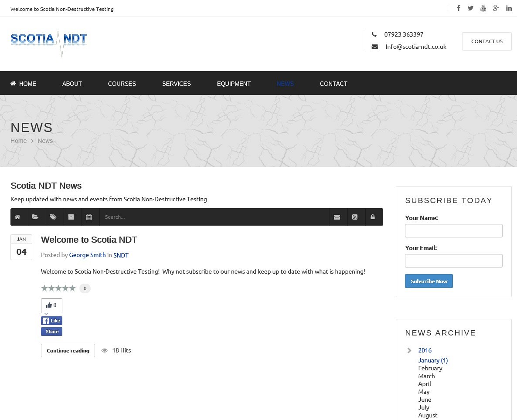The height and width of the screenshot is (420, 517).
Task: Go to the EQUIPMENT menu page
Action: coord(234,84)
